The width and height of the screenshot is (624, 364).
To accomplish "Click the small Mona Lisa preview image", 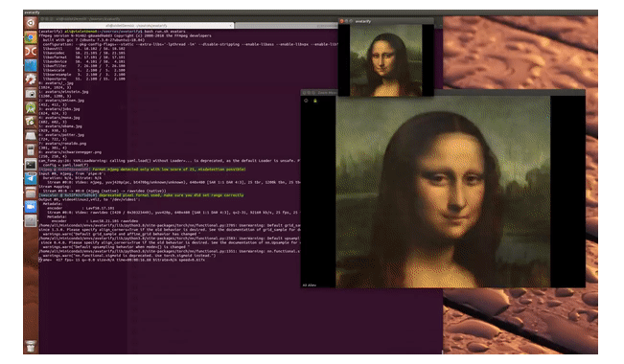I will click(x=385, y=60).
